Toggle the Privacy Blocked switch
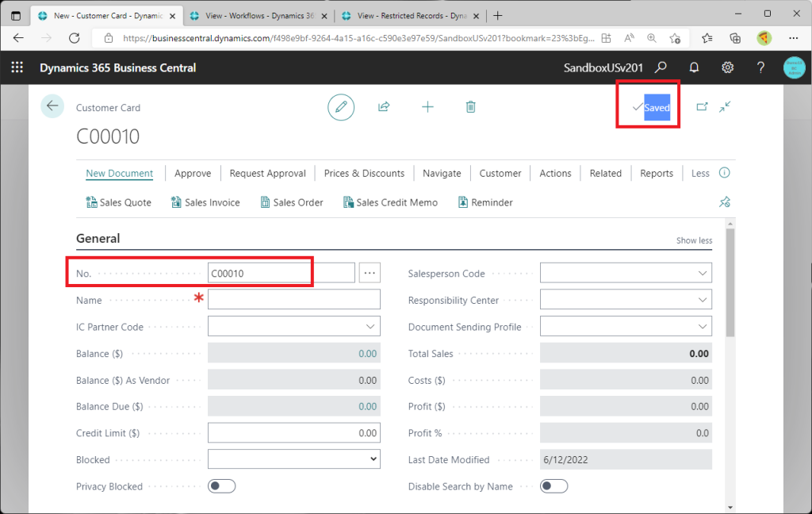This screenshot has width=812, height=514. point(222,486)
